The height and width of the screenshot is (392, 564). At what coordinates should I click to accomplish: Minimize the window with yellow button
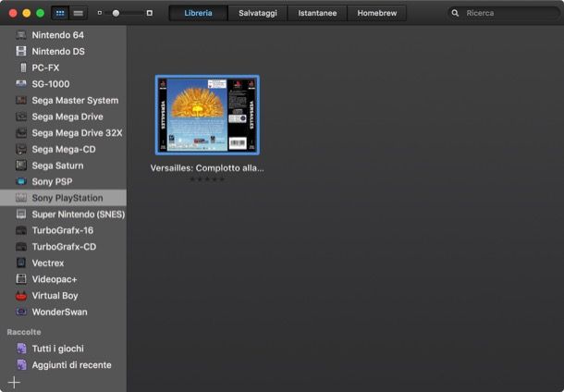27,13
